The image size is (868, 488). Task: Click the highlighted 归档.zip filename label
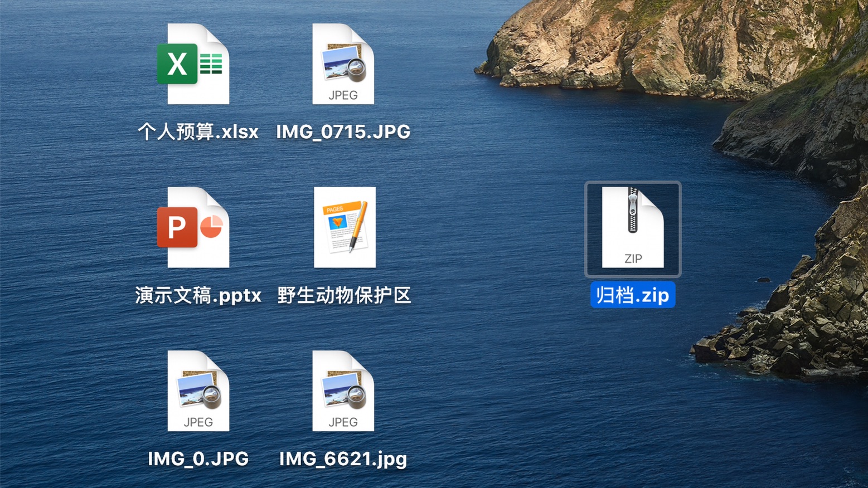pyautogui.click(x=633, y=295)
